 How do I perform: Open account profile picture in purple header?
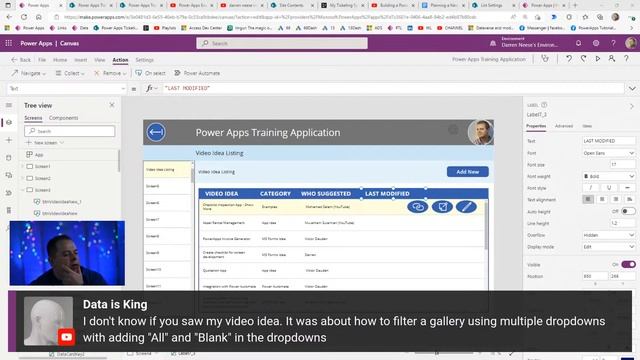click(x=631, y=43)
